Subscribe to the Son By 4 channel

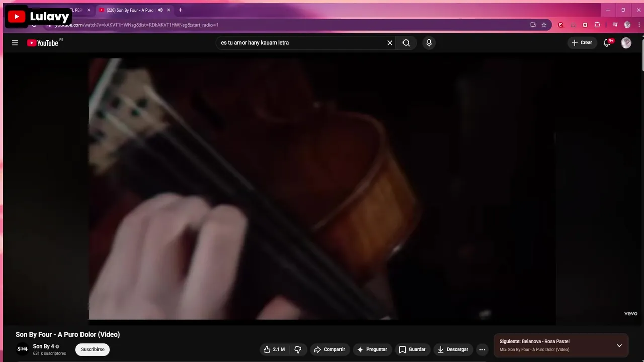(x=93, y=349)
